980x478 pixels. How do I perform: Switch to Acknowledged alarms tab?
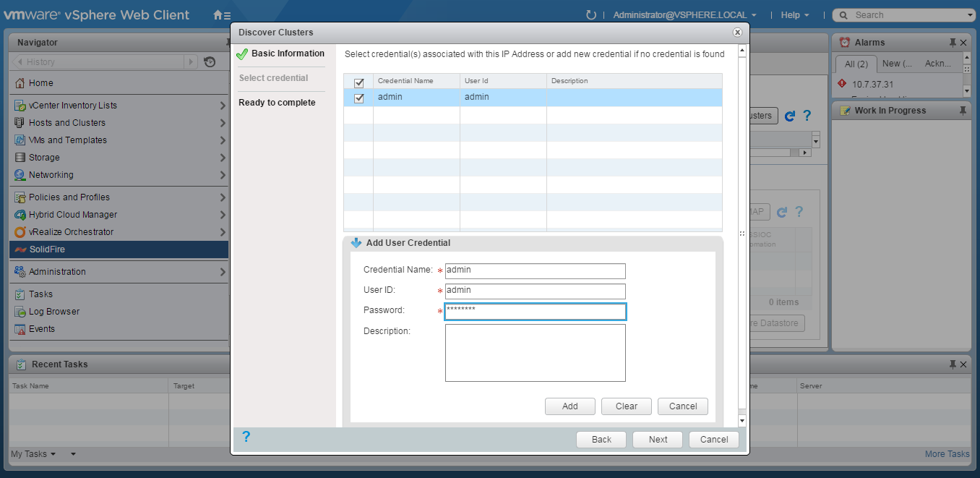(938, 64)
